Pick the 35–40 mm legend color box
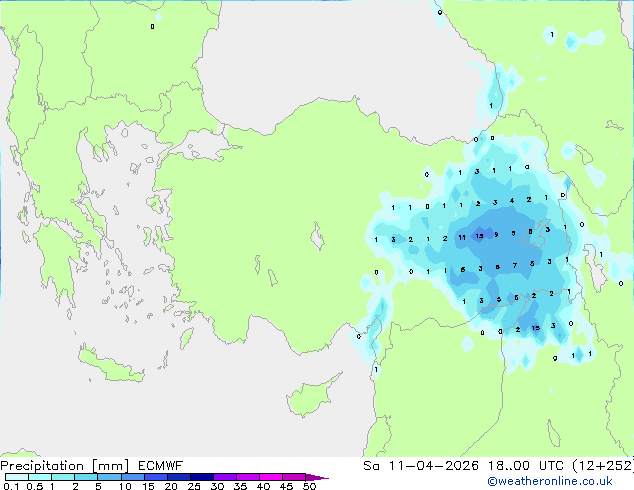 247,477
